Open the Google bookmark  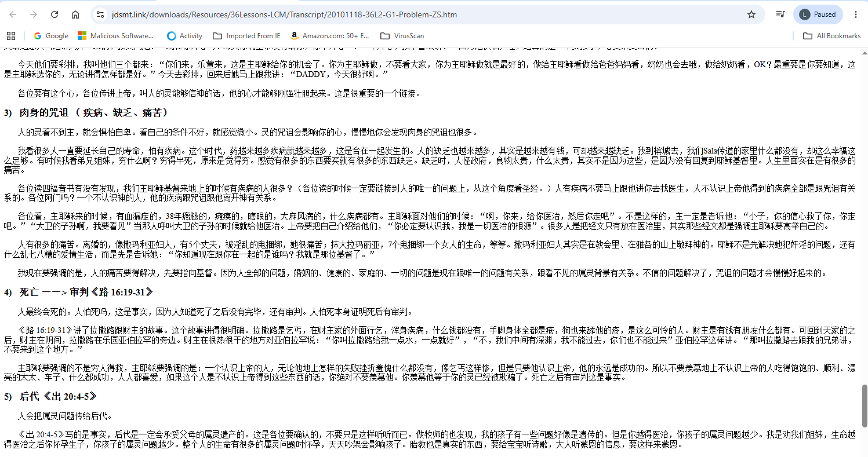click(51, 36)
